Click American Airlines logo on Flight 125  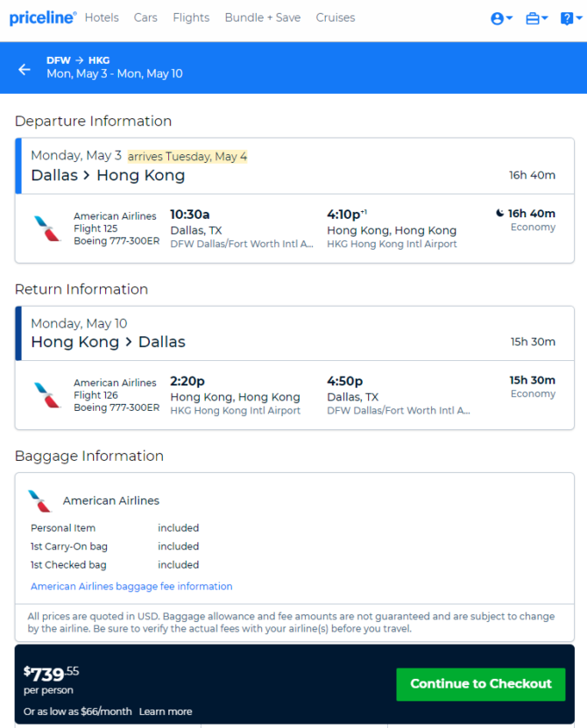[x=47, y=229]
